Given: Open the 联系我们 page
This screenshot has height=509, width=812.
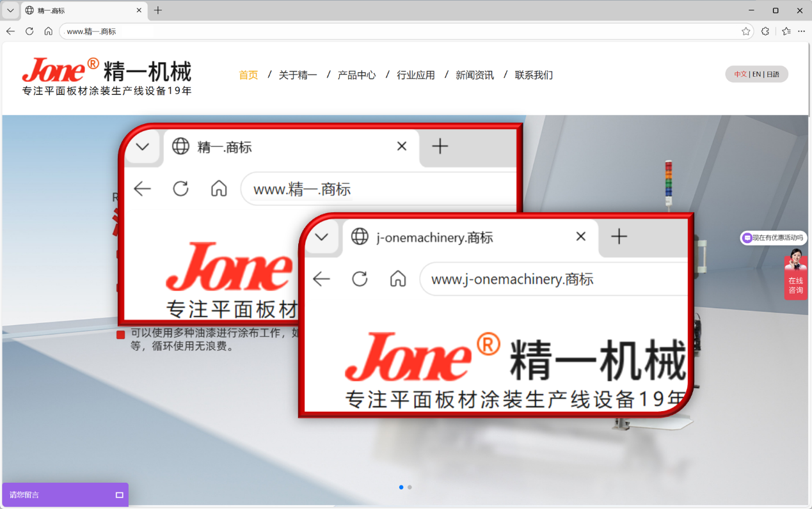Looking at the screenshot, I should pos(534,75).
